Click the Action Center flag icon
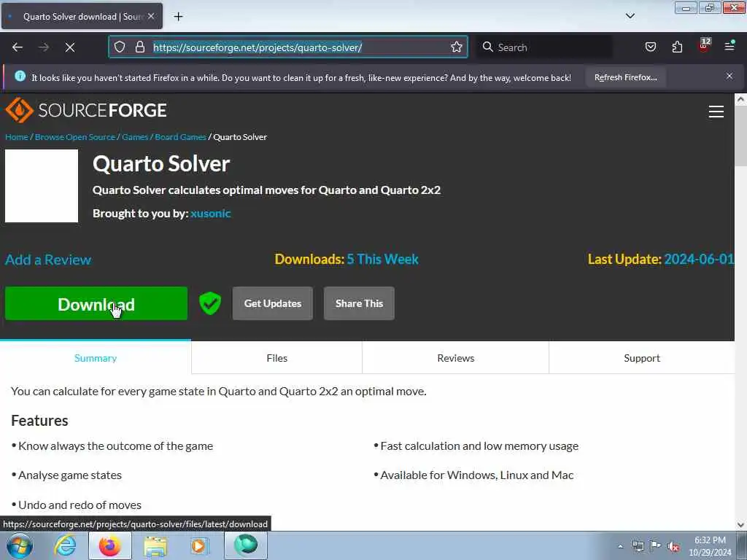 pos(656,546)
